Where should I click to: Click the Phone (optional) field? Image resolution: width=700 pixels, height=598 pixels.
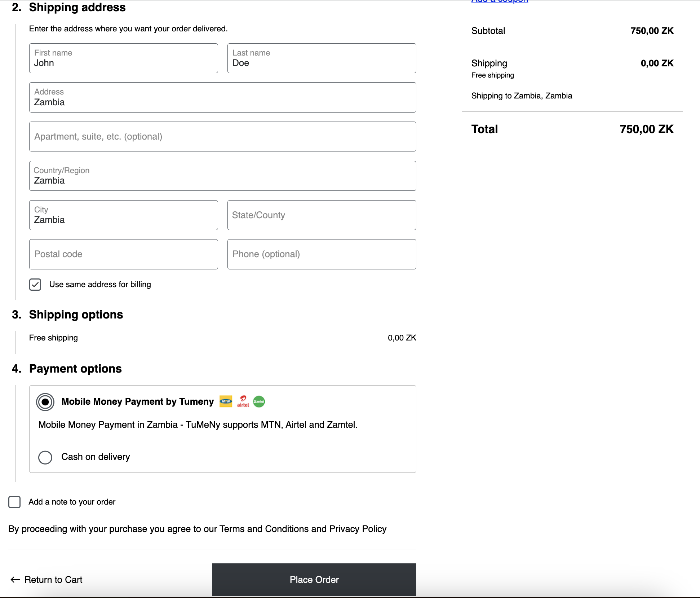click(x=322, y=254)
